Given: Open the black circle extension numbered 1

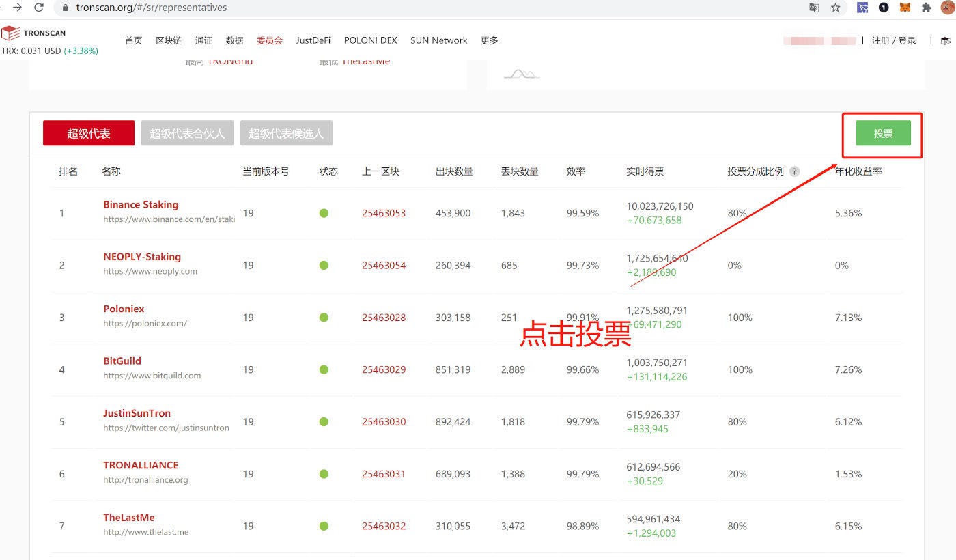Looking at the screenshot, I should (884, 8).
